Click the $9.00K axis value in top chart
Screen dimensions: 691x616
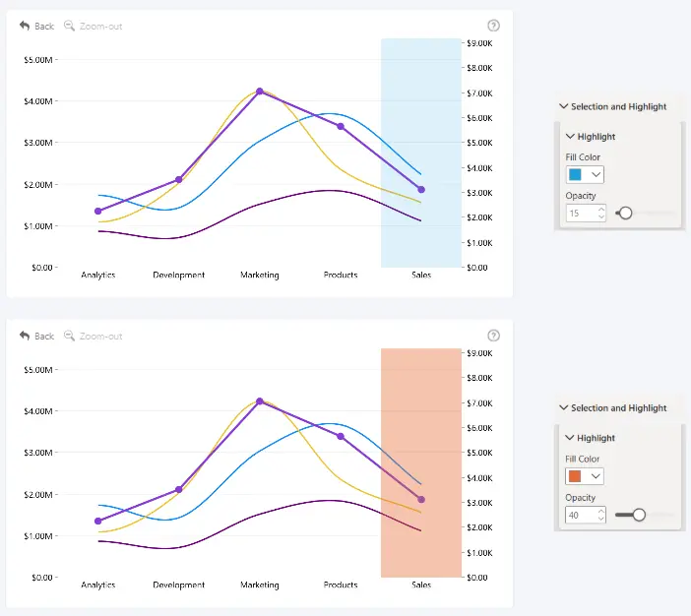point(480,43)
